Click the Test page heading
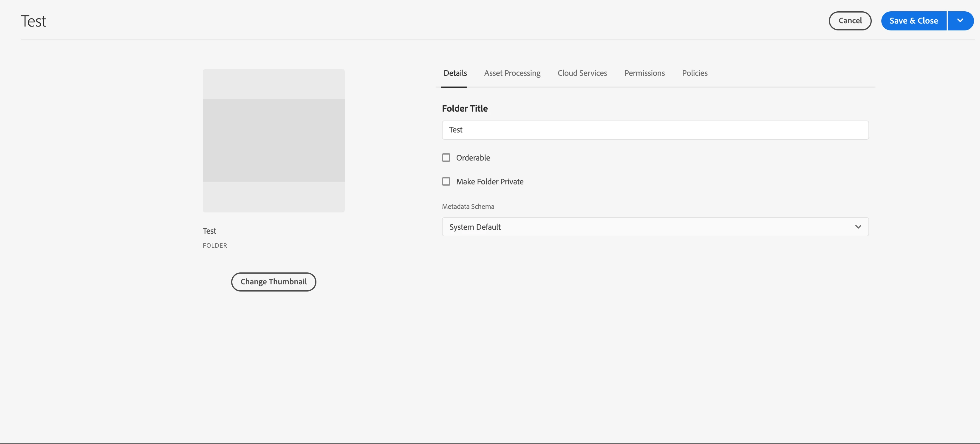Viewport: 980px width, 444px height. tap(33, 21)
